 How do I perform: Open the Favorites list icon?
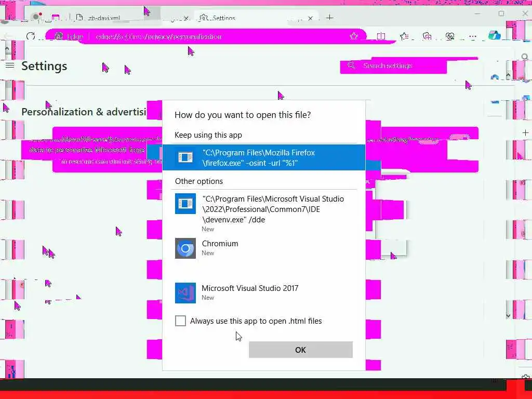(x=404, y=36)
